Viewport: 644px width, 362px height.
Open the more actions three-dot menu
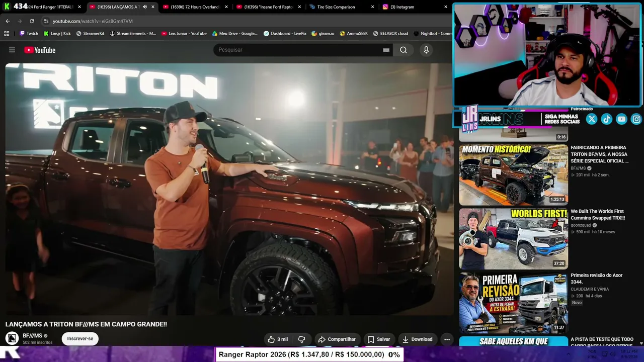coord(447,339)
